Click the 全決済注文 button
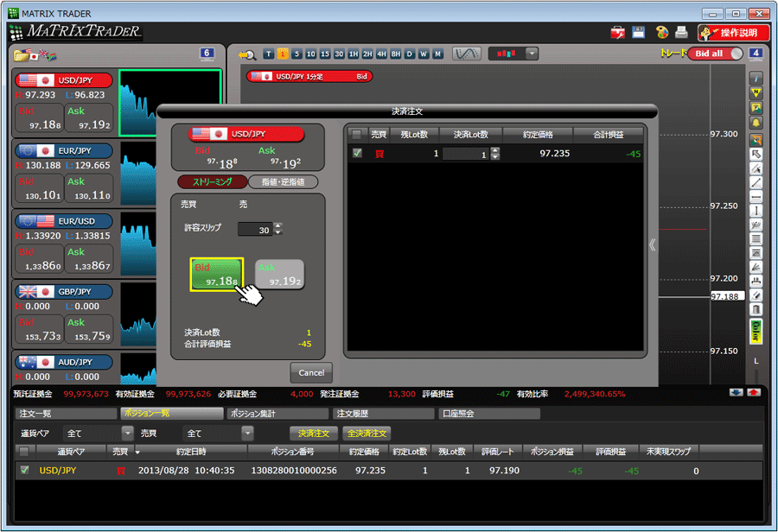 coord(367,434)
